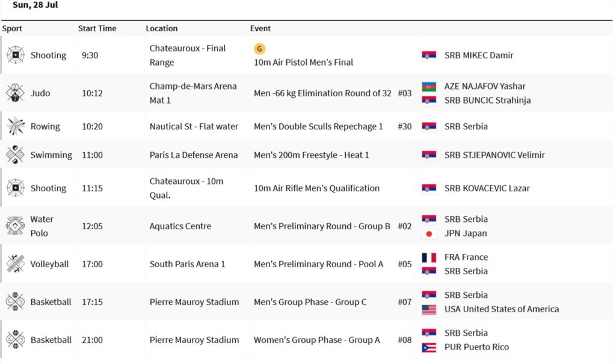
Task: Click the Puerto Rico flag icon
Action: pyautogui.click(x=429, y=347)
